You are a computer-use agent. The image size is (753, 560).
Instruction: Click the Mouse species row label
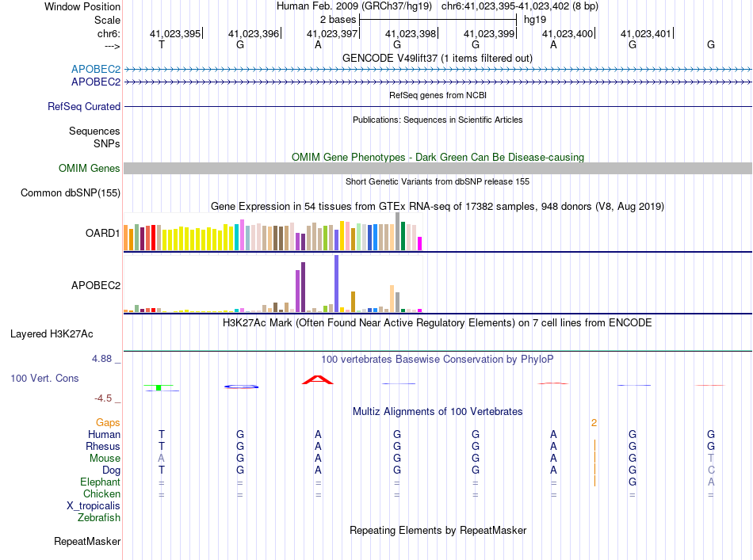point(105,459)
